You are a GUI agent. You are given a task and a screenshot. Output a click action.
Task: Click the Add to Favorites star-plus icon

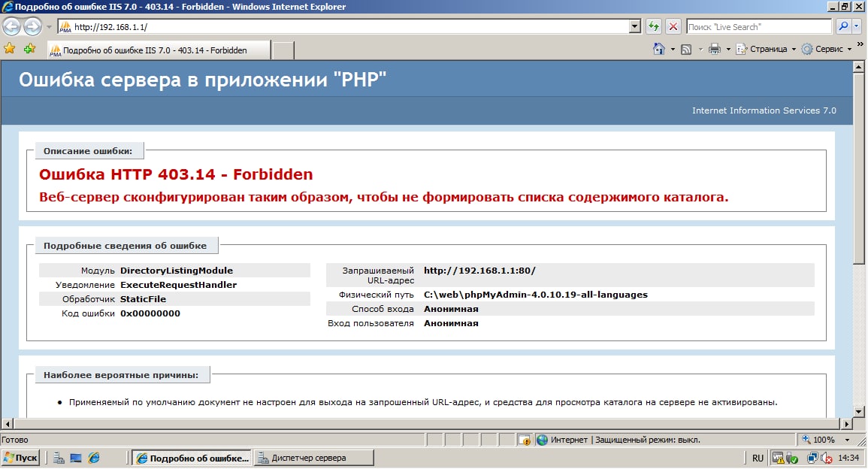pos(29,49)
